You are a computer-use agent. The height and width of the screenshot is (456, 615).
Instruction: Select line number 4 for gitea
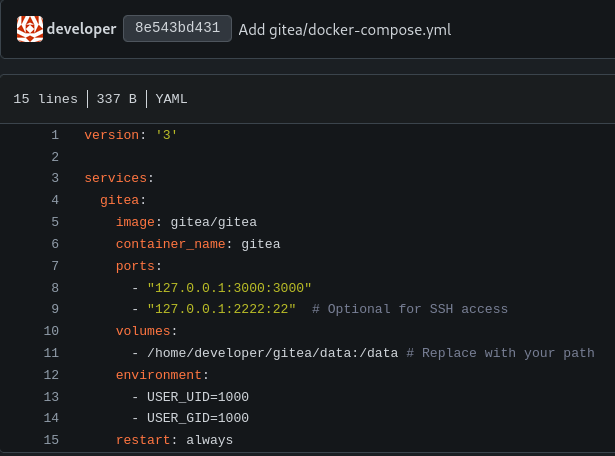[x=55, y=200]
